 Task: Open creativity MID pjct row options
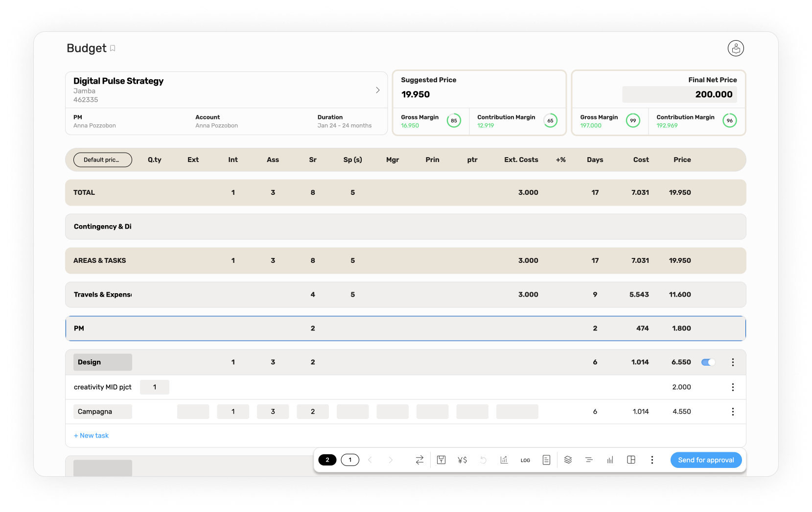(x=733, y=387)
